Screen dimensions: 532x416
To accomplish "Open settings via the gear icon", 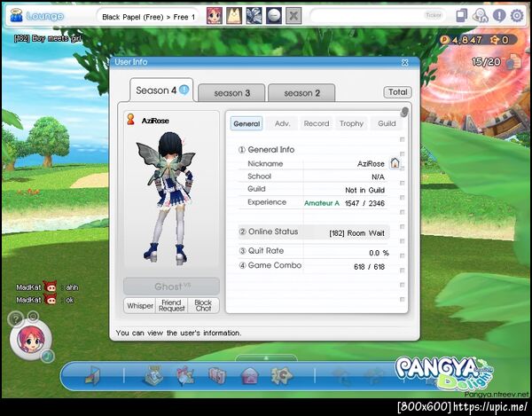I will pyautogui.click(x=517, y=16).
